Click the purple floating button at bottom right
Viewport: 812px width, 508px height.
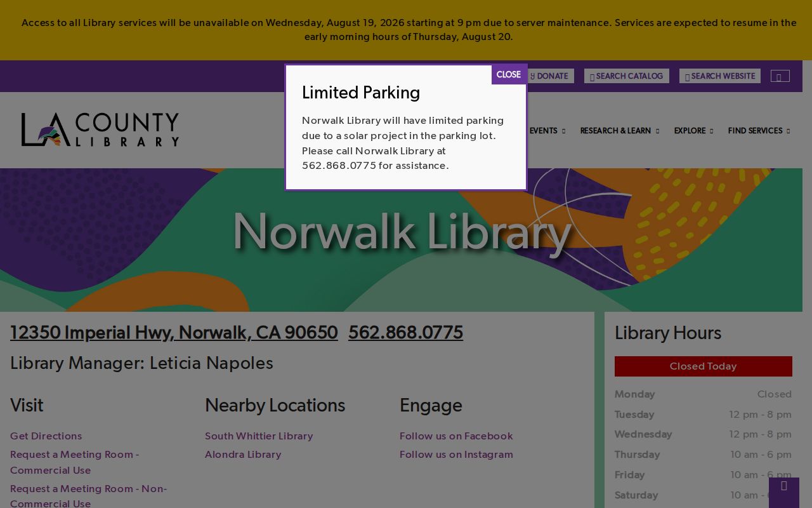coord(784,492)
